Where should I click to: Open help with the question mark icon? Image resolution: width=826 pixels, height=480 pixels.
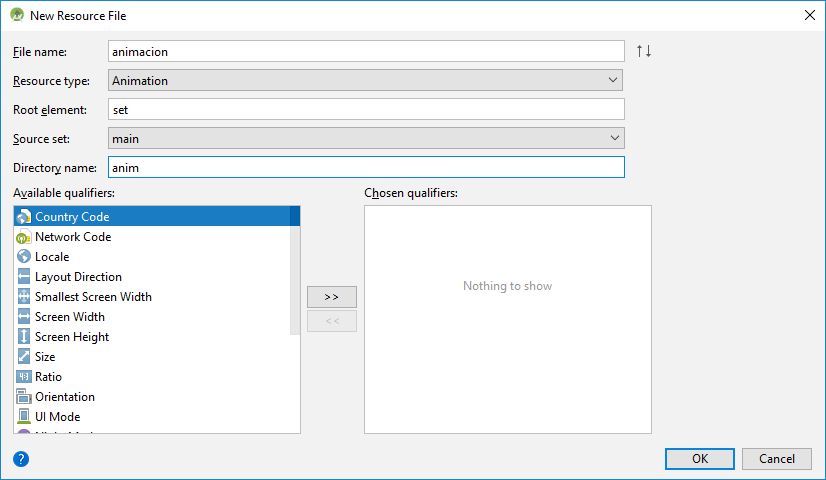[x=21, y=459]
